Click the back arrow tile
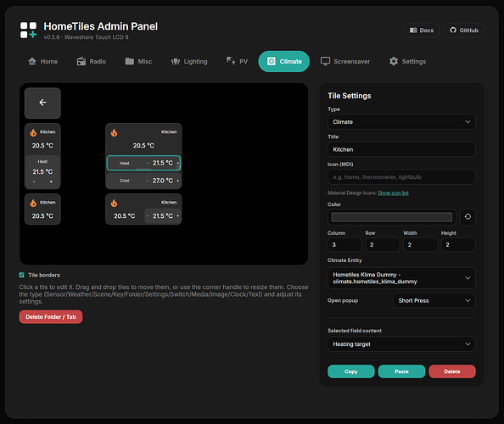Viewport: 504px width, 424px height. click(x=42, y=103)
